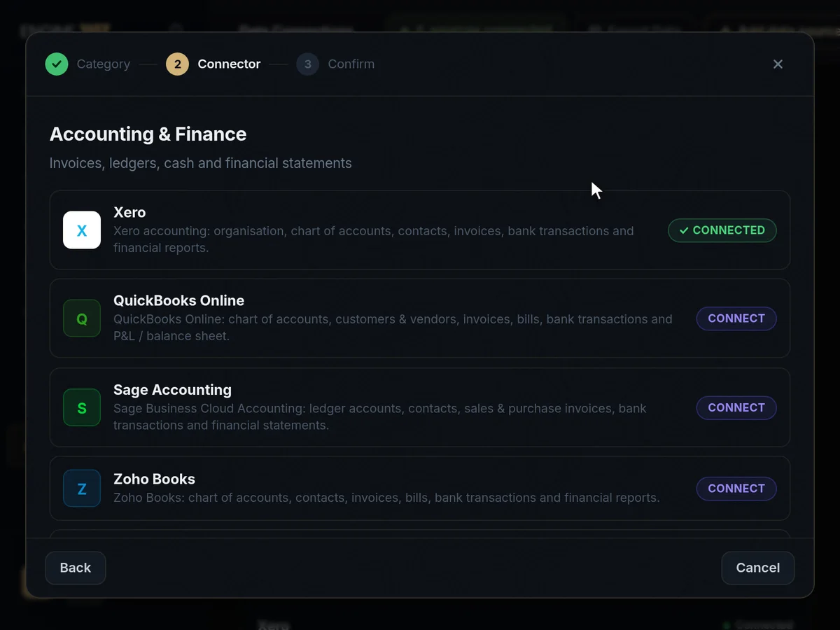Connect Sage Accounting

coord(736,408)
